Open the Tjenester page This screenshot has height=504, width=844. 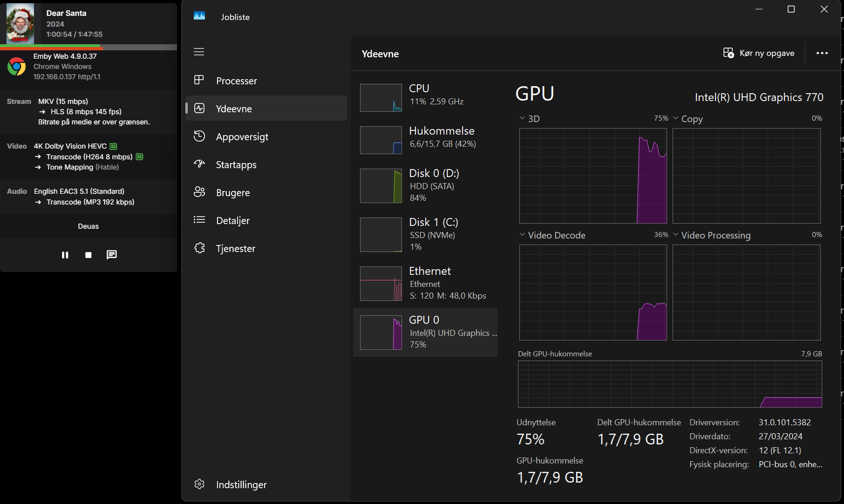click(266, 248)
